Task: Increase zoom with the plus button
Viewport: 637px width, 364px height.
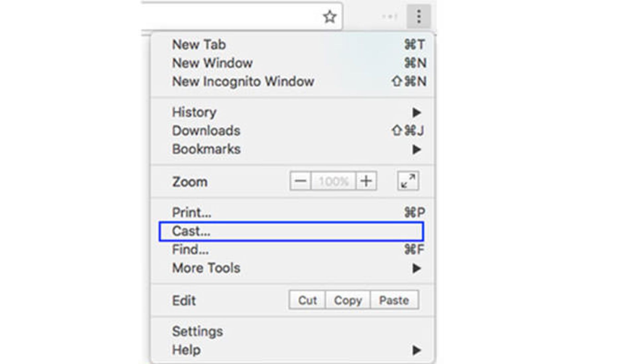Action: pyautogui.click(x=366, y=181)
